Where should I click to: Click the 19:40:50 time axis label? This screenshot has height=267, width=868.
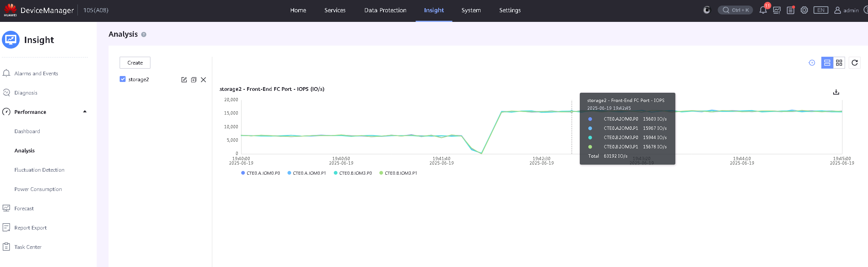click(x=341, y=161)
